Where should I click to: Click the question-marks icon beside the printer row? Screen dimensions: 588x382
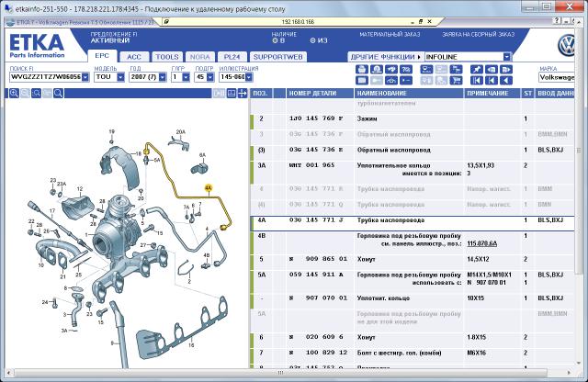coord(406,70)
